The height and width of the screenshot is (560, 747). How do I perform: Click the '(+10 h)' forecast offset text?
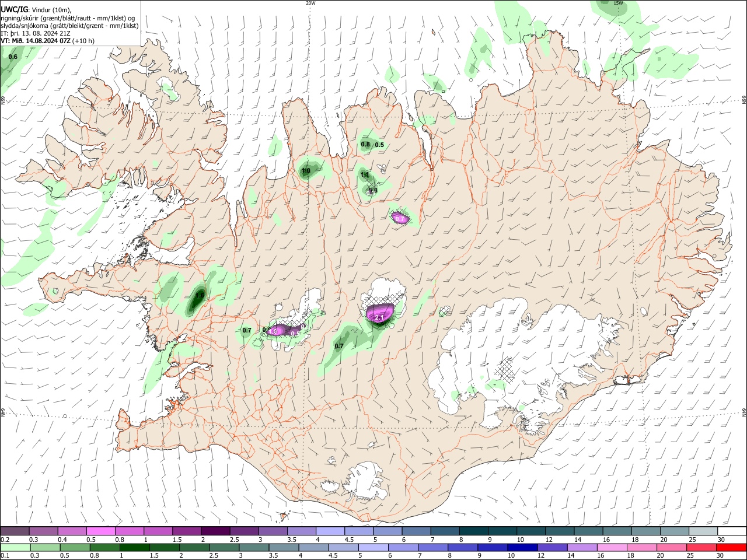[84, 41]
